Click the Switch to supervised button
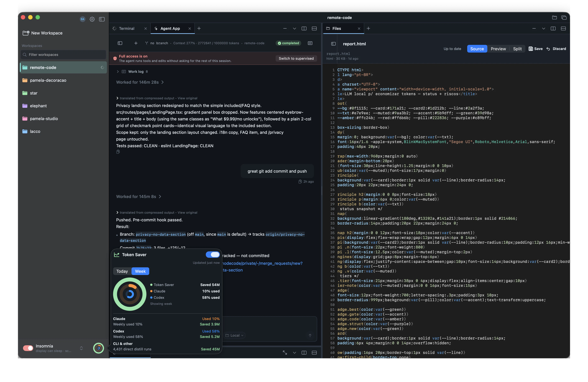The width and height of the screenshot is (588, 382). click(296, 58)
